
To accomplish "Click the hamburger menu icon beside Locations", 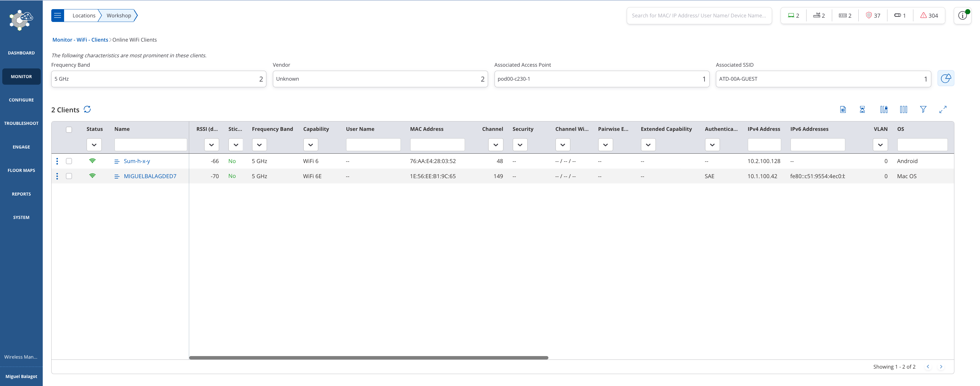I will (x=58, y=16).
